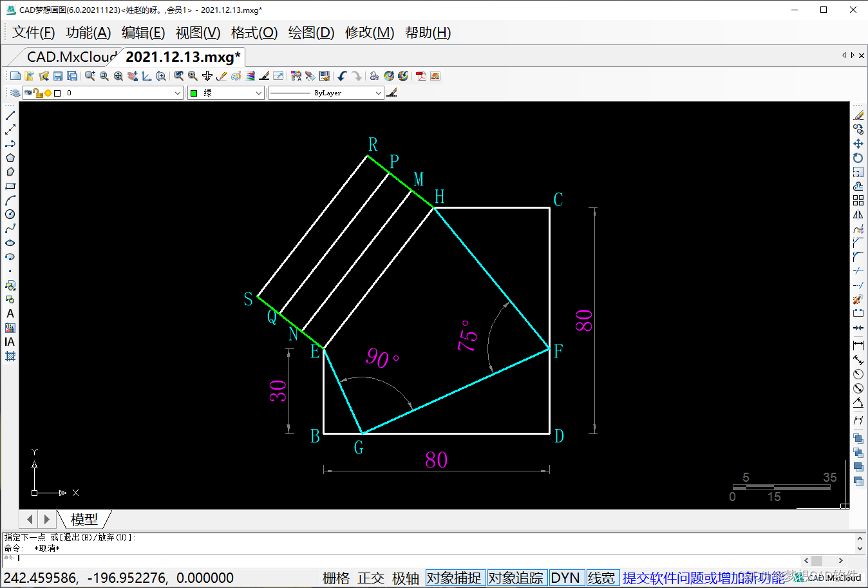The width and height of the screenshot is (868, 588).
Task: Select the Polyline tool in left toolbar
Action: [x=10, y=144]
